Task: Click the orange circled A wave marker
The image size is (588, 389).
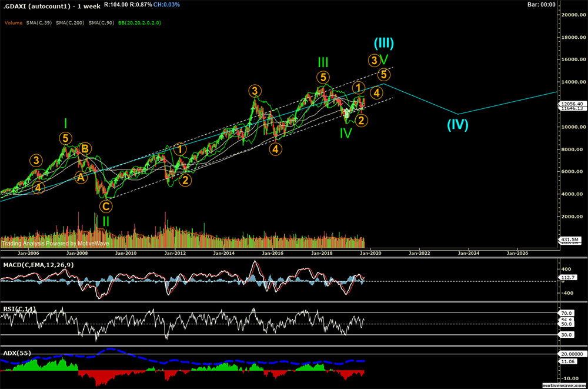Action: click(80, 176)
